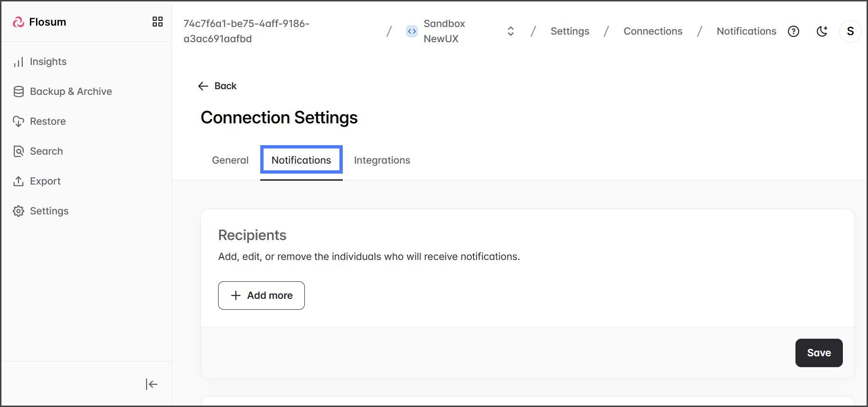
Task: Open the user profile avatar S
Action: pyautogui.click(x=850, y=31)
